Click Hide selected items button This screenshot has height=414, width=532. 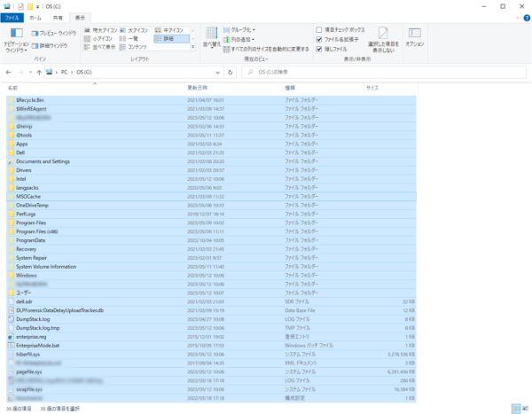[x=383, y=40]
